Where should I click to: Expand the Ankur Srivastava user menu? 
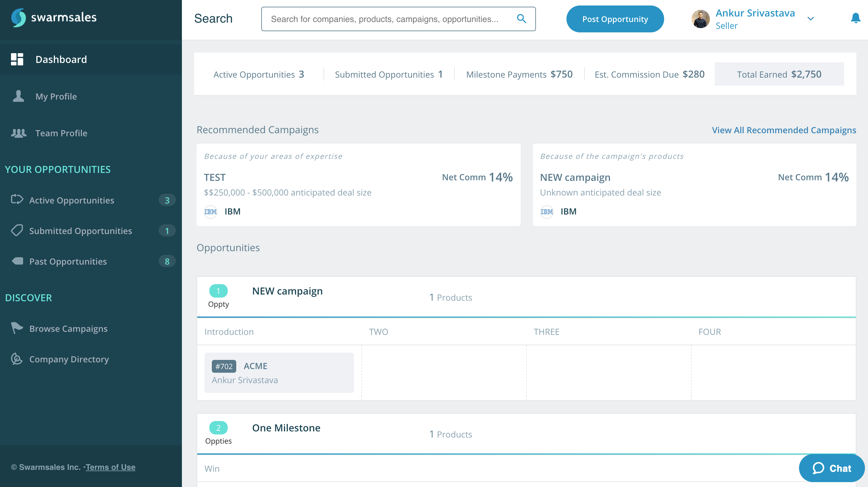811,19
